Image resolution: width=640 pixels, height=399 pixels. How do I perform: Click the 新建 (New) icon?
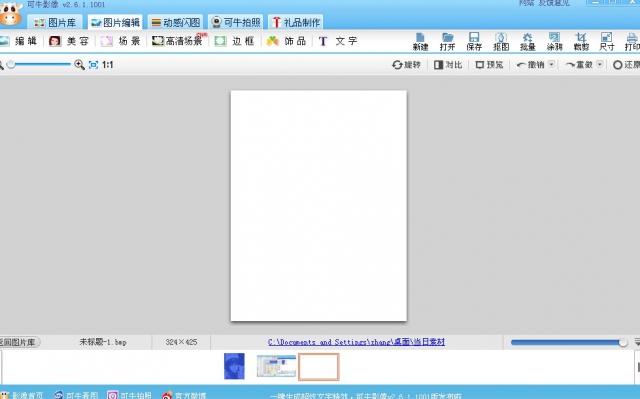point(420,42)
